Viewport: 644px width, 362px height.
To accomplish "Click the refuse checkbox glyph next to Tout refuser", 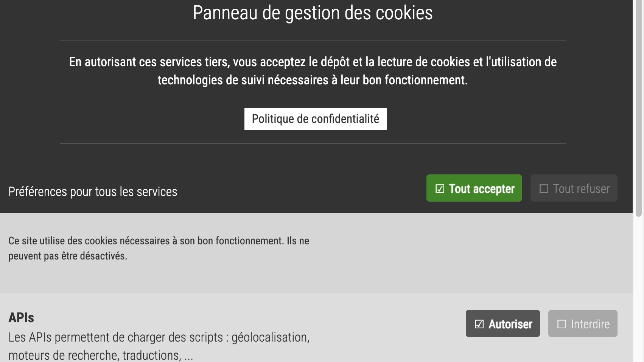I will [x=543, y=188].
